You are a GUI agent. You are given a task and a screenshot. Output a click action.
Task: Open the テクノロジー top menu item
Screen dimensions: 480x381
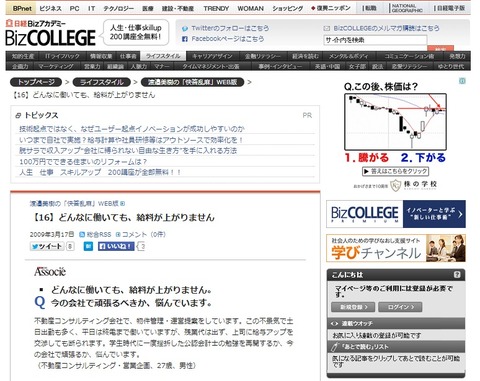tap(118, 9)
